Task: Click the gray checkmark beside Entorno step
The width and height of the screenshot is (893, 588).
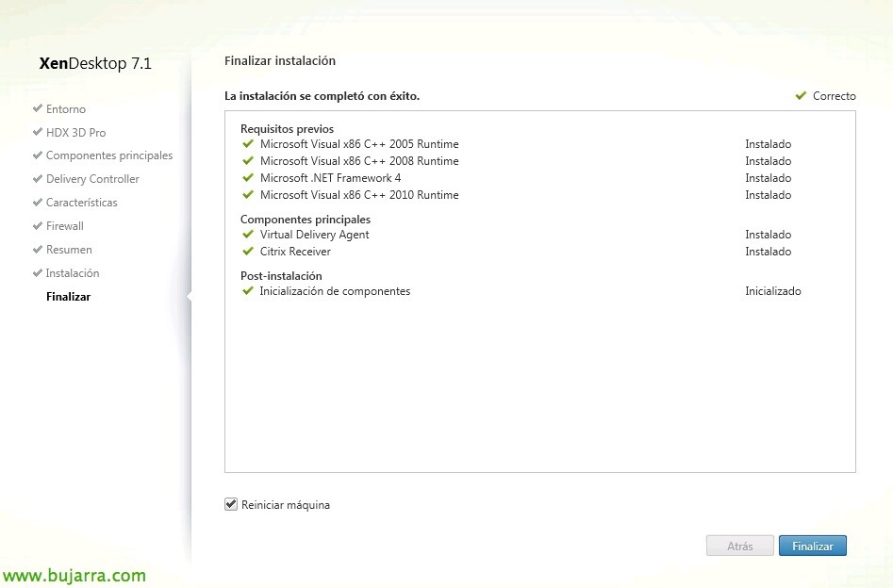Action: tap(38, 108)
